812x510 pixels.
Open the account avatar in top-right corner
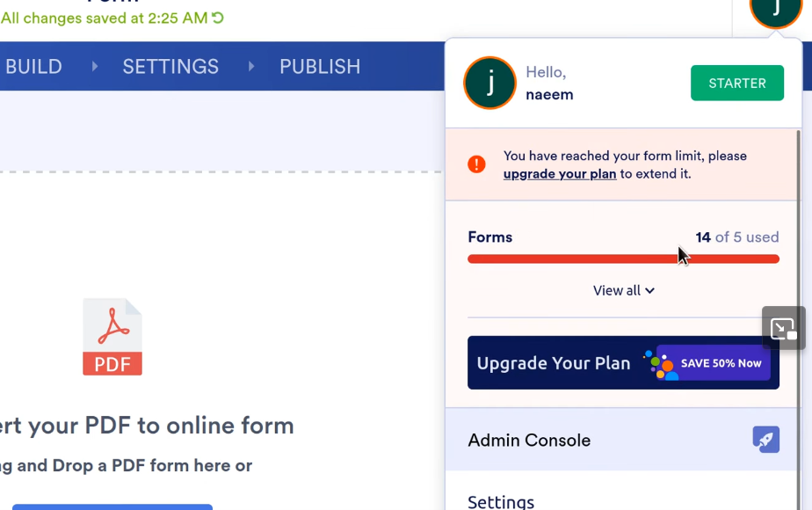774,11
